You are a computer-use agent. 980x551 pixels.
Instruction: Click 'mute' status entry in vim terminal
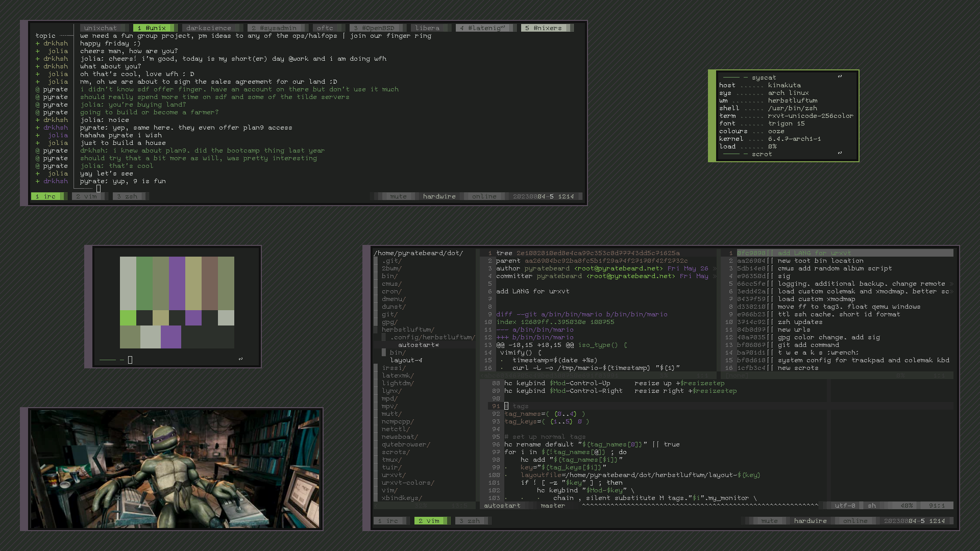click(x=769, y=521)
